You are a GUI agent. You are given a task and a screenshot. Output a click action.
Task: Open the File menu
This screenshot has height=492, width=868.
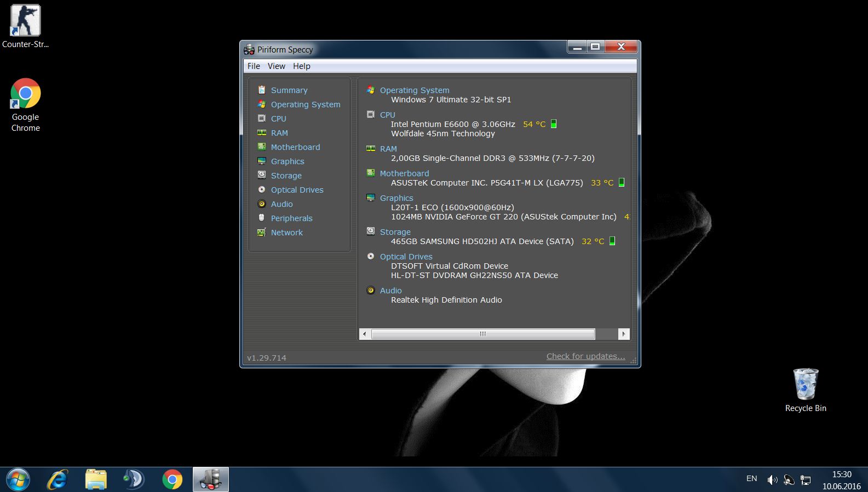[254, 66]
